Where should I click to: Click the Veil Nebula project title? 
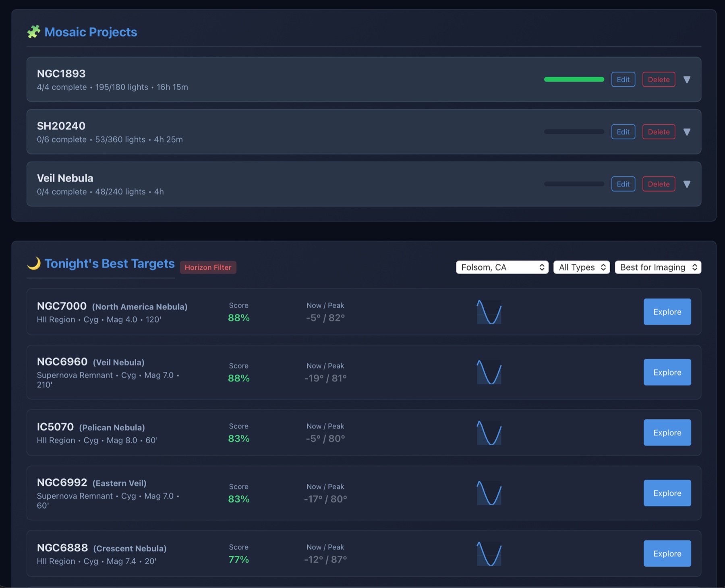(x=65, y=178)
